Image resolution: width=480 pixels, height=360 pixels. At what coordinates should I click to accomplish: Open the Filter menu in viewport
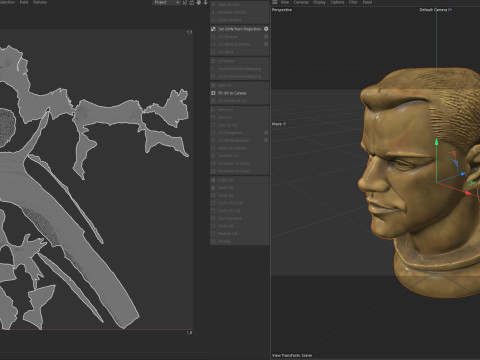353,2
